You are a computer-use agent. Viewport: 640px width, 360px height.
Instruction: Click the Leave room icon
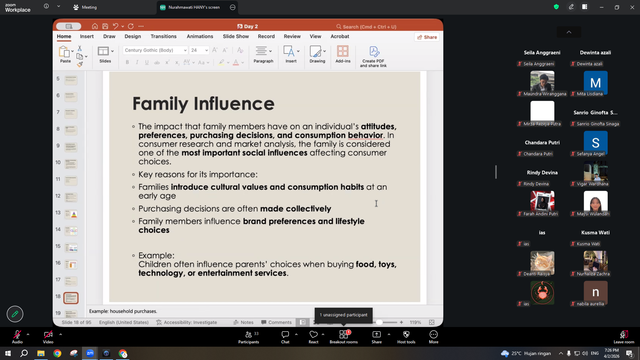[x=624, y=337]
